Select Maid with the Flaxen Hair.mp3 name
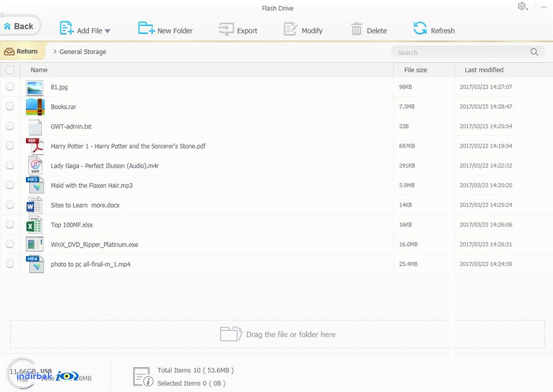553x392 pixels. [x=91, y=186]
